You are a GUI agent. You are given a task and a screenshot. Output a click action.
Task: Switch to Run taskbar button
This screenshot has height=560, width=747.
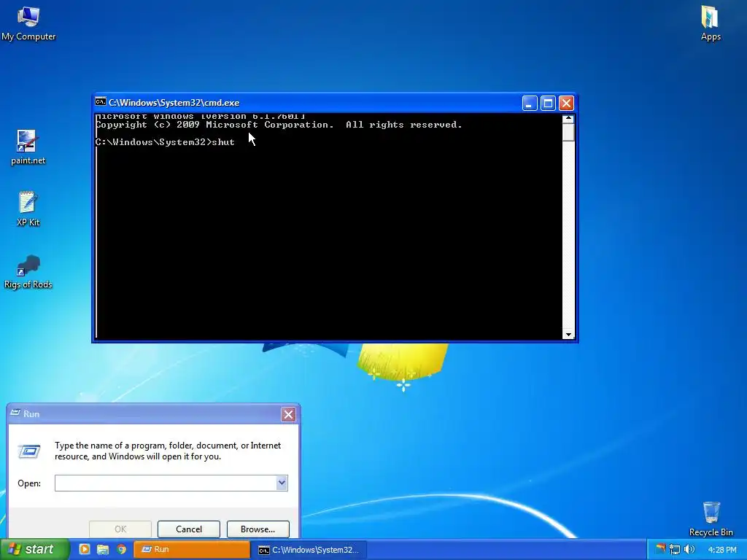(192, 549)
